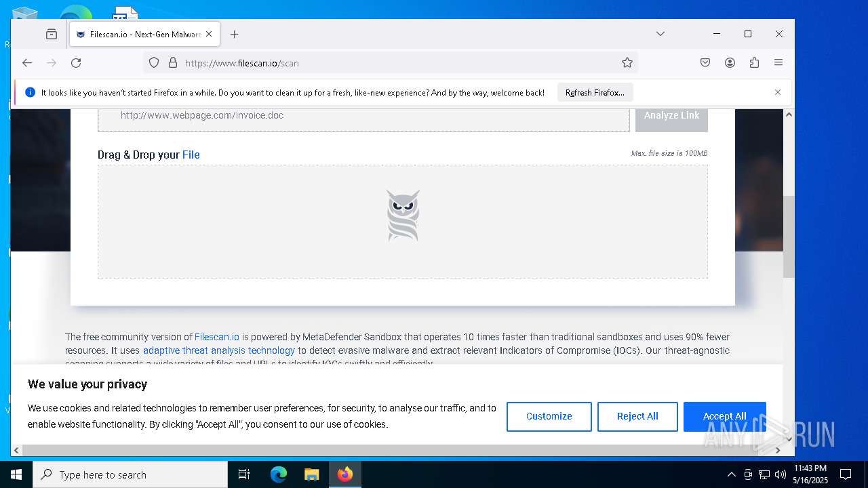Open adaptive threat analysis technology link
The height and width of the screenshot is (488, 868).
219,350
